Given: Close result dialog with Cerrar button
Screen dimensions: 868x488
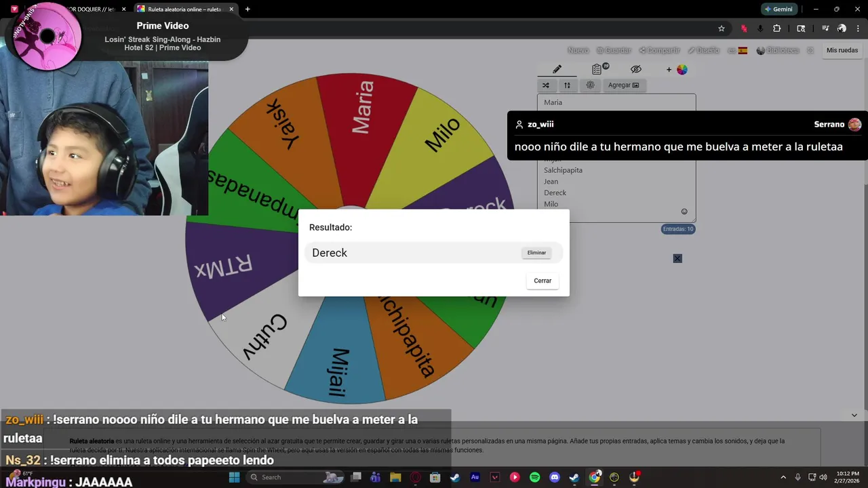Looking at the screenshot, I should click(542, 281).
